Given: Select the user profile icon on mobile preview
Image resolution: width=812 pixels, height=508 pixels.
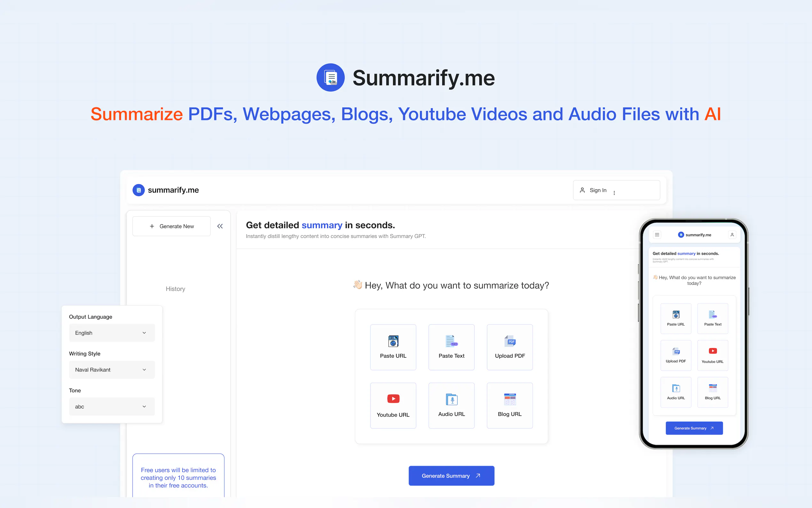Looking at the screenshot, I should [732, 234].
